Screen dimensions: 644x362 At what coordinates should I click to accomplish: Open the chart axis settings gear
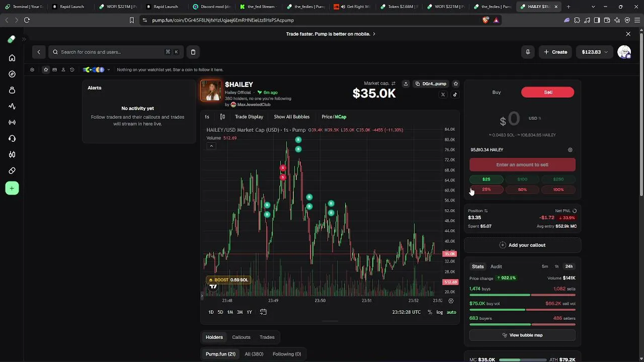451,301
